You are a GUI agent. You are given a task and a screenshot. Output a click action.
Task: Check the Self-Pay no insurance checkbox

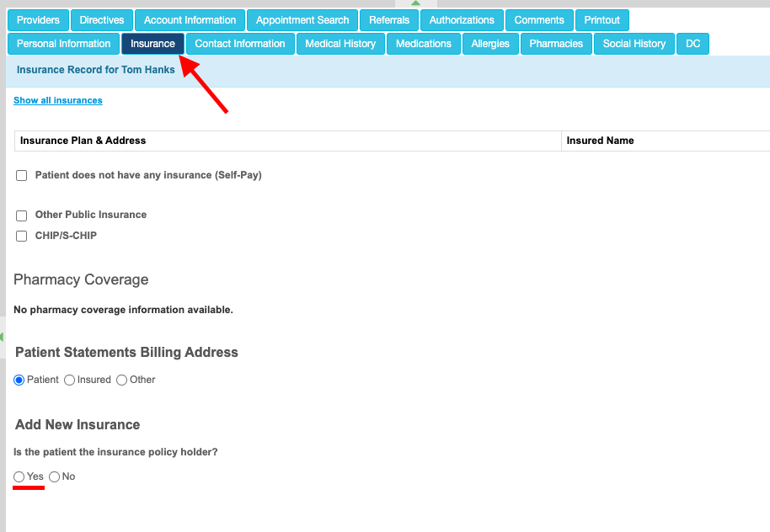click(22, 176)
